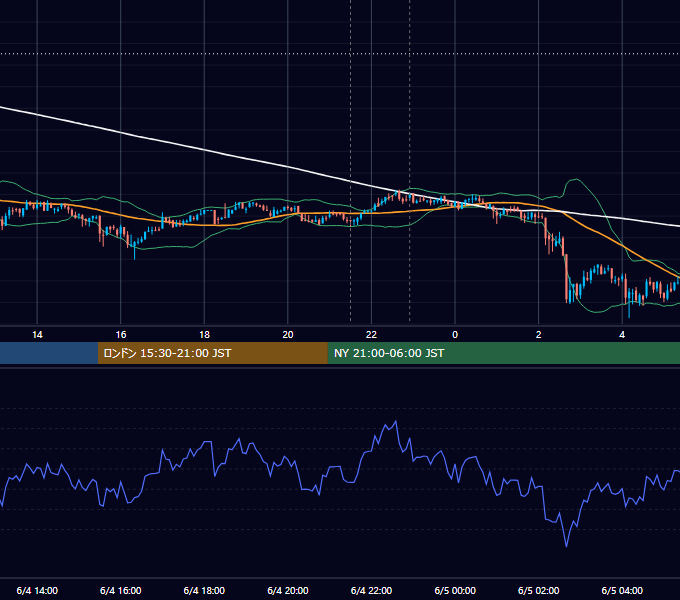Click the 4 hour label on price chart axis
Image resolution: width=680 pixels, height=600 pixels.
tap(622, 335)
